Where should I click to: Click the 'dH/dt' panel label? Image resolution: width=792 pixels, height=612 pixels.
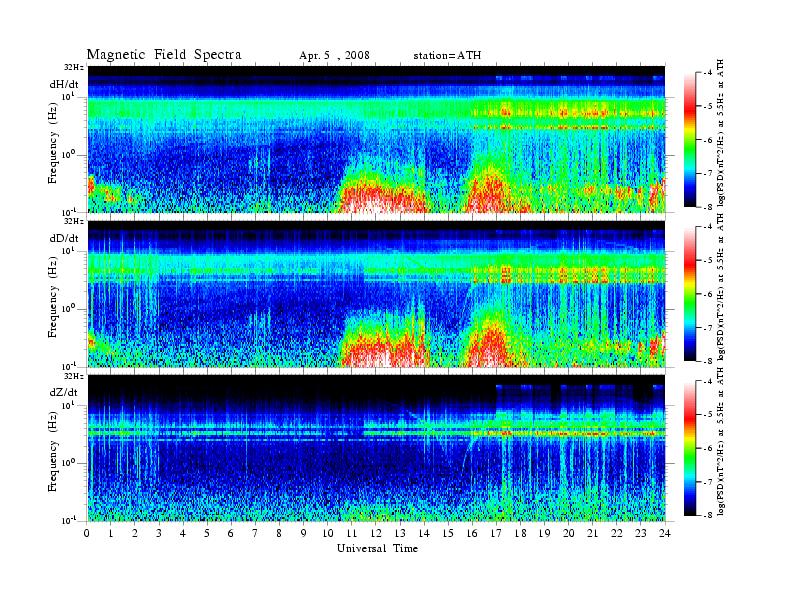coord(64,84)
